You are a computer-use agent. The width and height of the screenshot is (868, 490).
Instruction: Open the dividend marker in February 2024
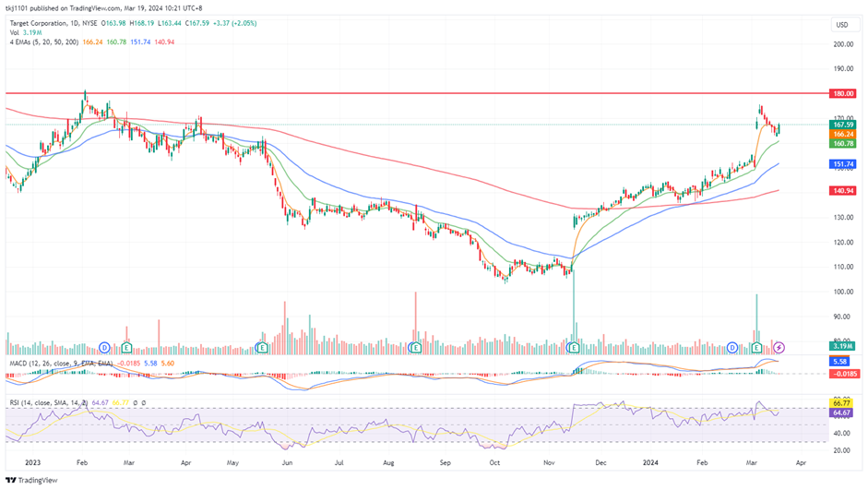(x=732, y=347)
